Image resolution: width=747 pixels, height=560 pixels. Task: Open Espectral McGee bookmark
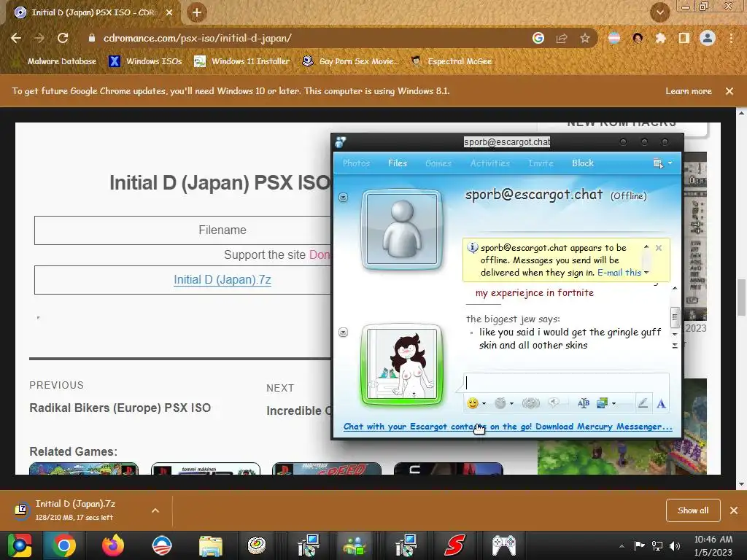[451, 61]
